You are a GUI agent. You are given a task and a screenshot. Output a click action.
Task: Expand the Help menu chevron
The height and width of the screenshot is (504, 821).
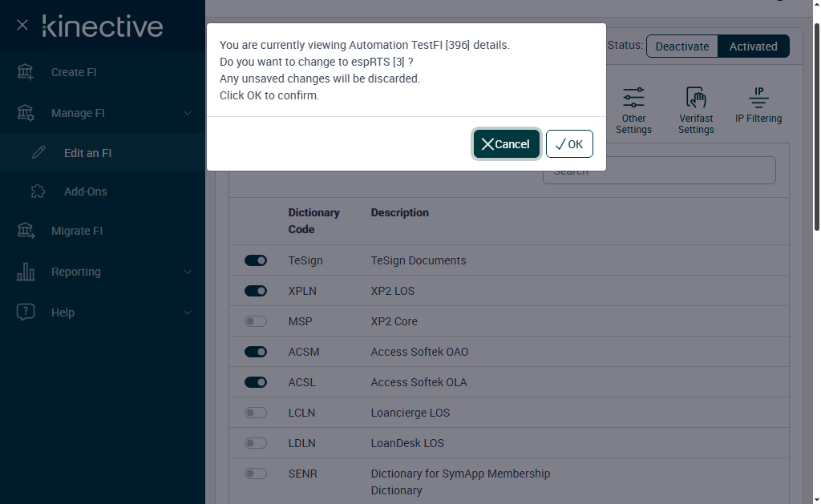click(x=188, y=312)
